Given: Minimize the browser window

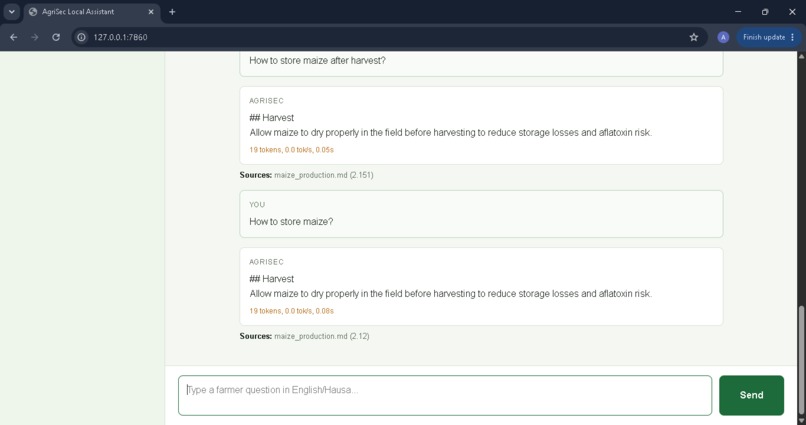Looking at the screenshot, I should (738, 12).
